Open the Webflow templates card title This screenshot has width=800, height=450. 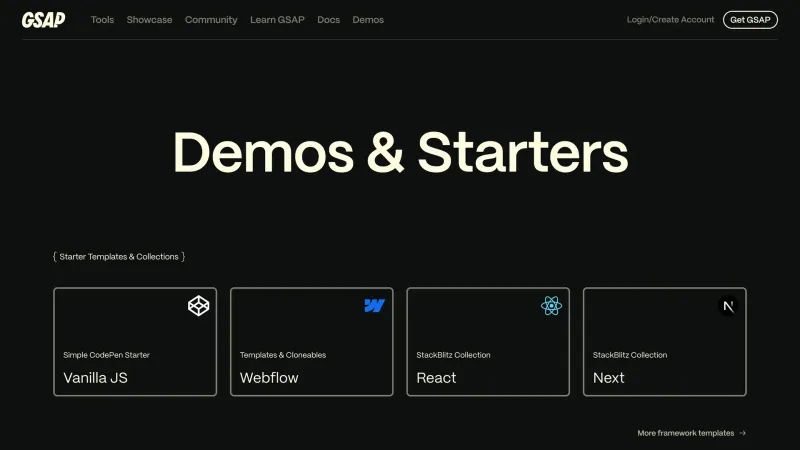point(269,378)
